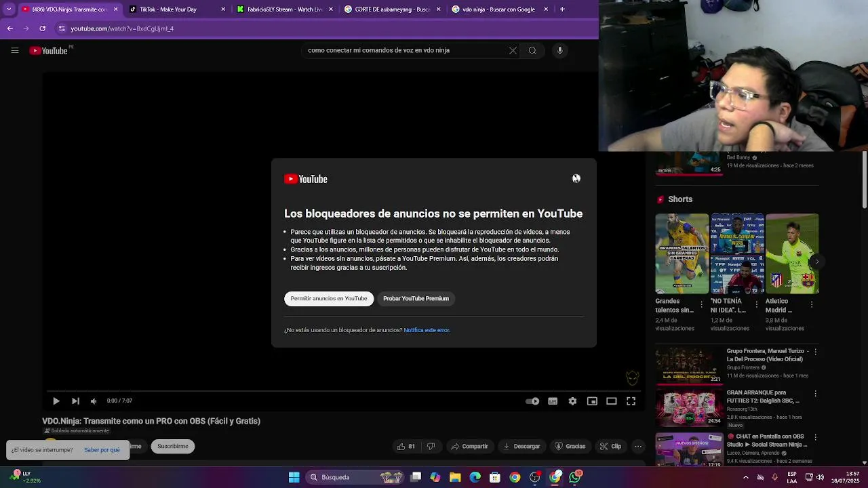Run search with the magnifier button
Viewport: 868px width, 488px height.
532,50
